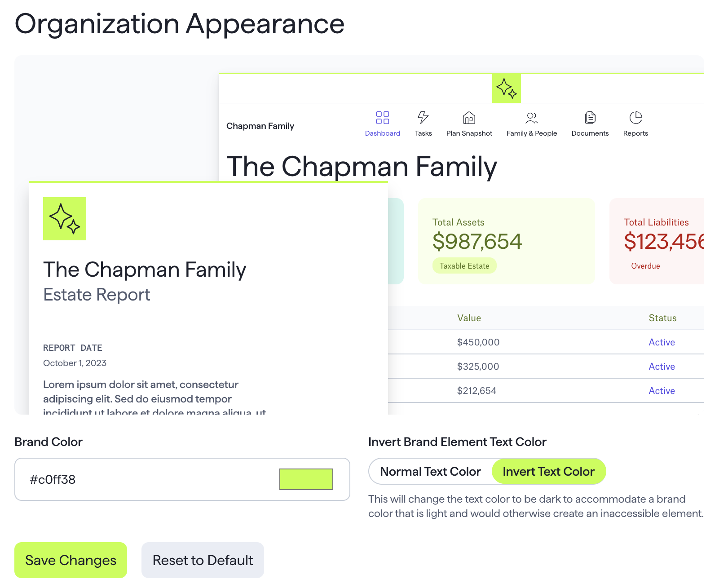
Task: Click the sparkle logo in top header
Action: (x=507, y=88)
